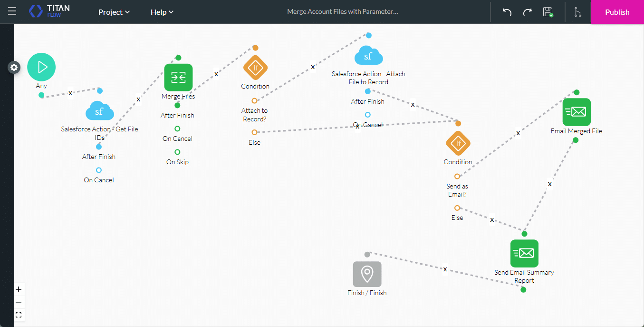The image size is (644, 327).
Task: Delete the connector from Summary Report to Finish
Action: 445,269
